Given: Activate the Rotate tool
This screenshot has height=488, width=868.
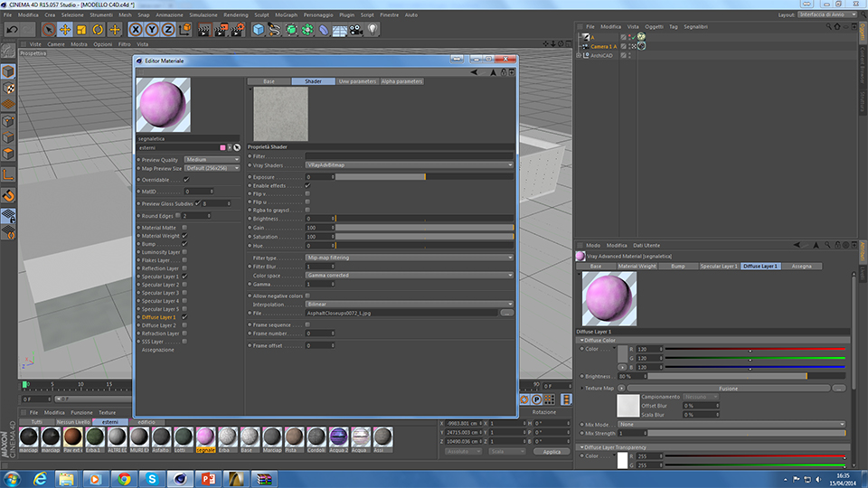Looking at the screenshot, I should [x=98, y=30].
